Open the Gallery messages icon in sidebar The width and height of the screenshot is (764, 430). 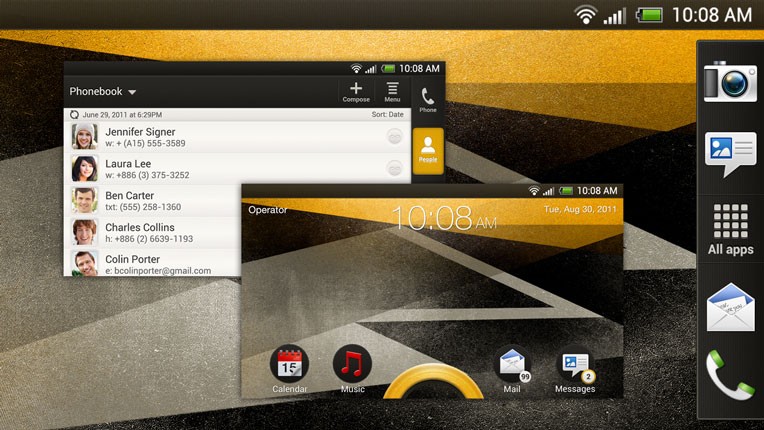click(x=729, y=152)
